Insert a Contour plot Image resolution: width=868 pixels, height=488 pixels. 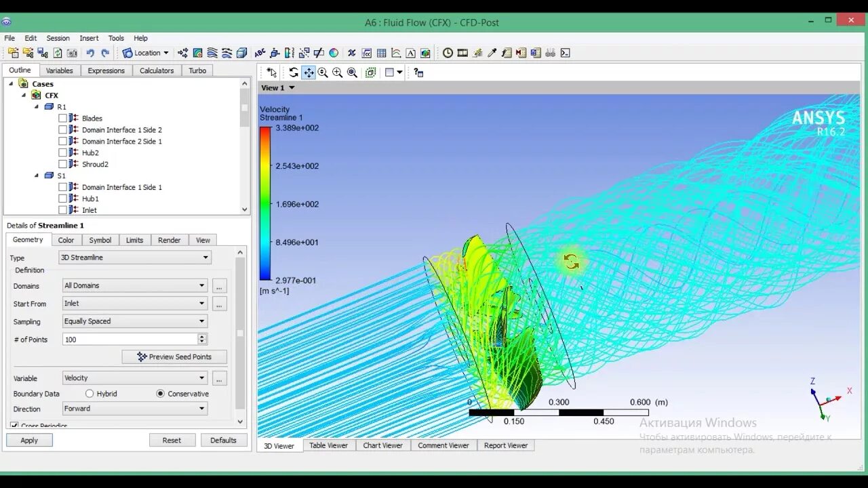(x=197, y=53)
